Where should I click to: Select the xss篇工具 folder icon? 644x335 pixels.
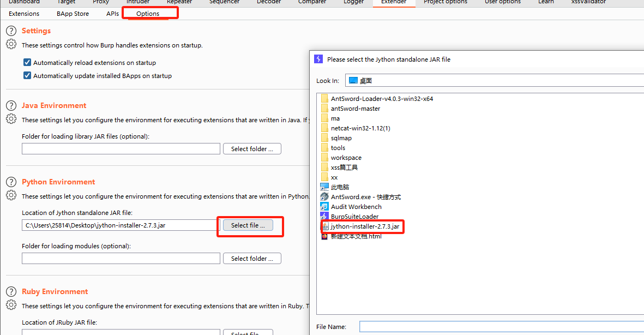coord(324,167)
